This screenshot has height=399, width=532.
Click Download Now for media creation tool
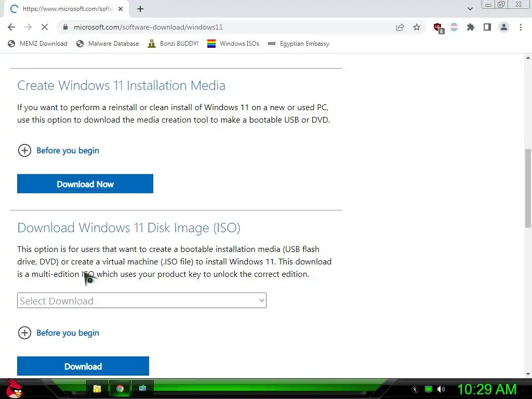point(85,183)
